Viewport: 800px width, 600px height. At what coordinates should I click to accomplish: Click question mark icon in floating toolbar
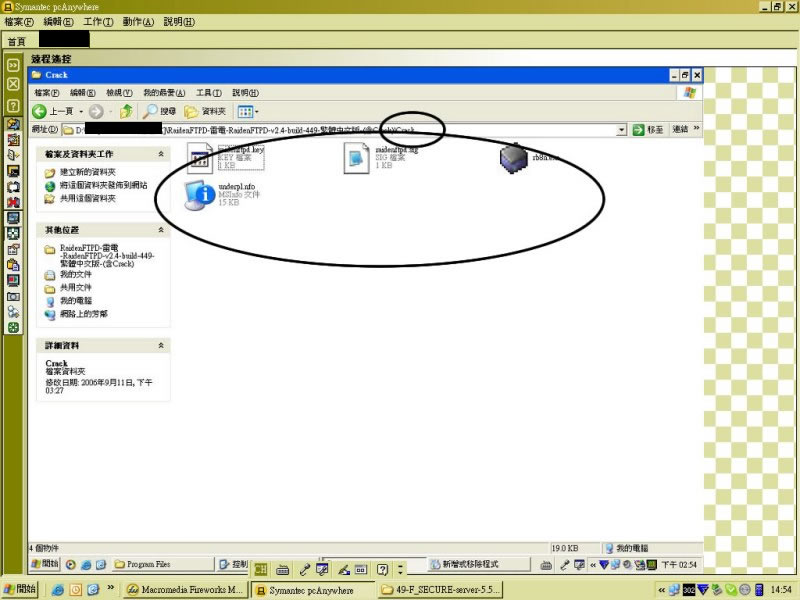tap(383, 569)
